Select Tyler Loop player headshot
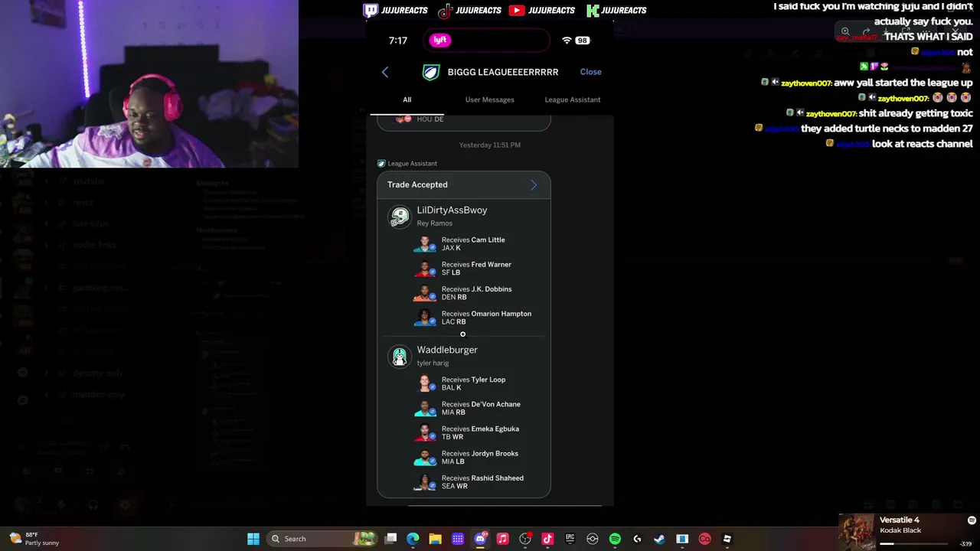The image size is (980, 551). click(425, 383)
